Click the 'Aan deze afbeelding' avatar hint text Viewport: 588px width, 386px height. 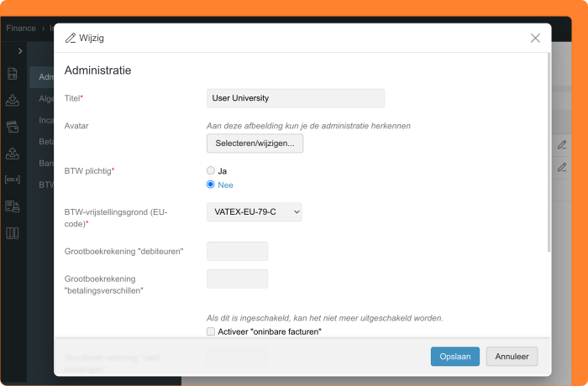pyautogui.click(x=308, y=126)
